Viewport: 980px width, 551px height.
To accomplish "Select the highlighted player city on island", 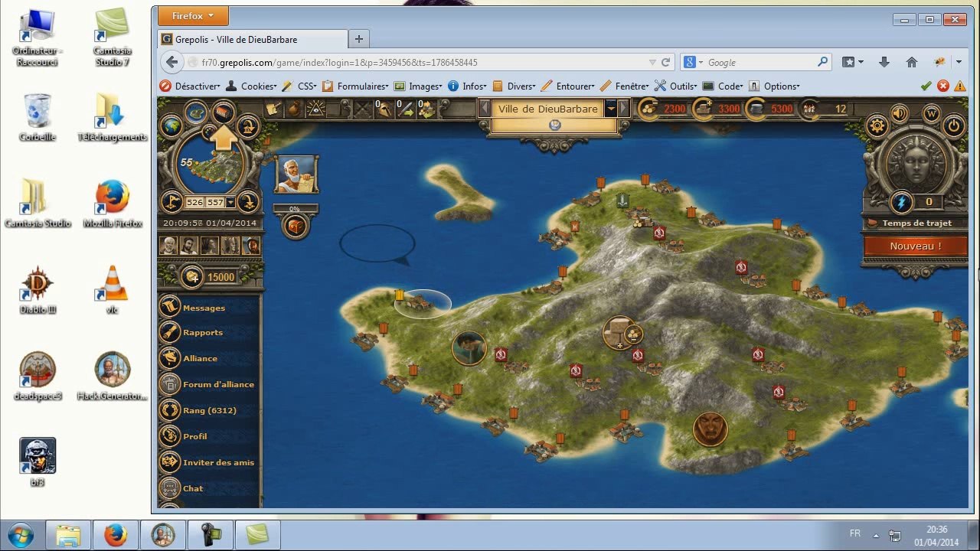I will point(422,303).
